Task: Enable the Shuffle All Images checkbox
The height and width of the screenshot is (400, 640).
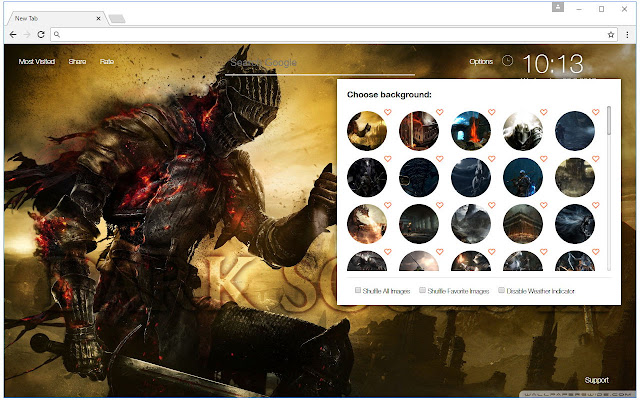Action: click(358, 290)
